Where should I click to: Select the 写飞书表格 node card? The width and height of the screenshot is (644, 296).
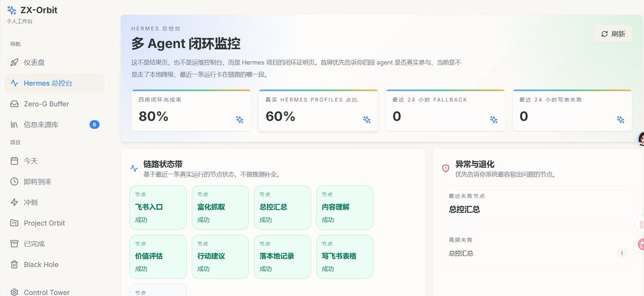tap(345, 257)
